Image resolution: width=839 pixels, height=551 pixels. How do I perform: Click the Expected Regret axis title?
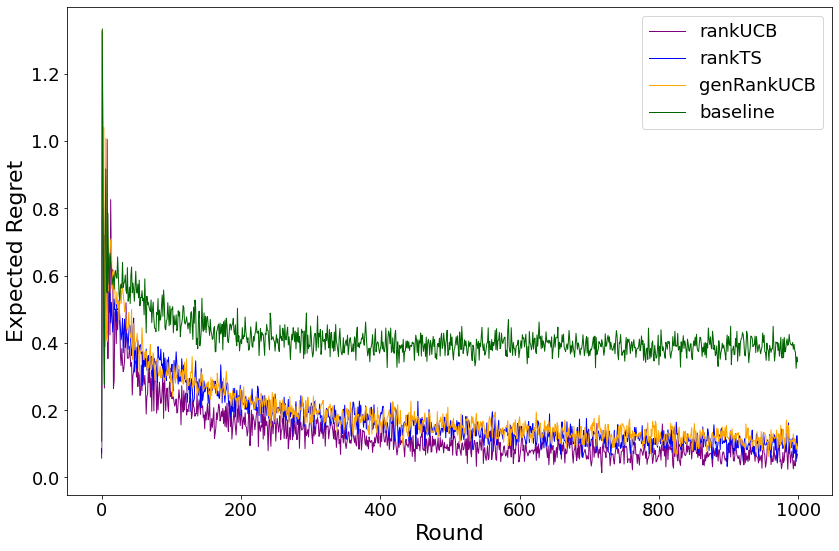point(15,251)
